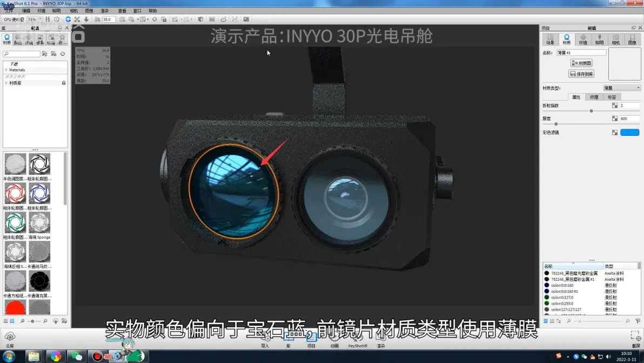The image size is (644, 363).
Task: Open Windows Start button
Action: coord(9,357)
